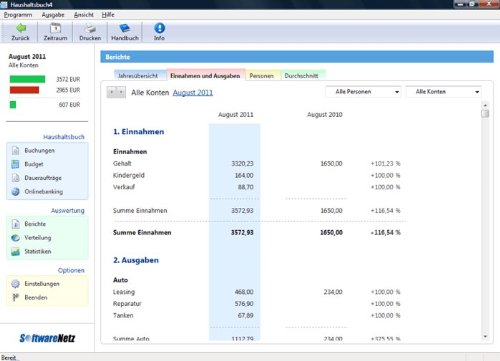Open the Alle Personen dropdown
This screenshot has width=500, height=361.
click(363, 92)
